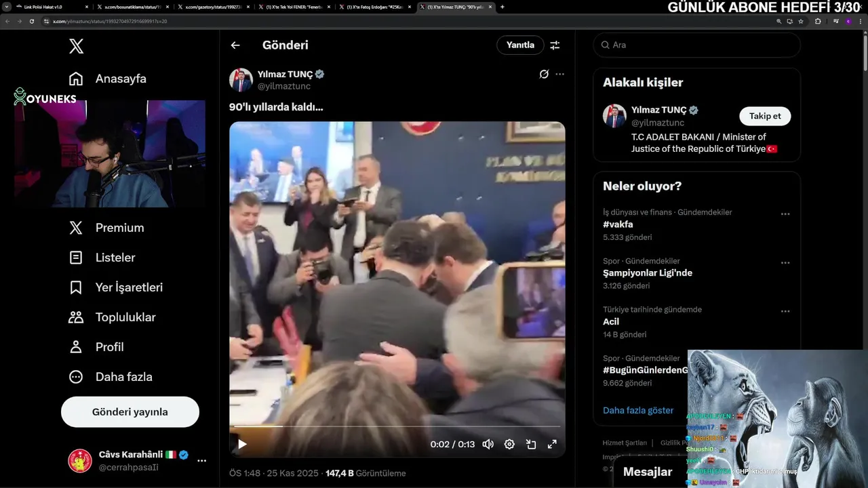This screenshot has height=488, width=868.
Task: Click the X logo in sidebar
Action: click(x=77, y=46)
